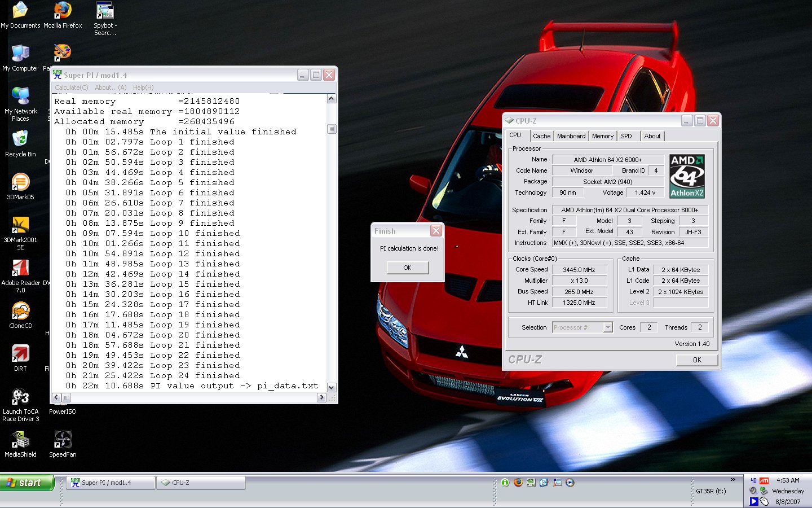This screenshot has width=812, height=508.
Task: Open the Adobe Reader 7.0 shortcut
Action: click(x=20, y=276)
